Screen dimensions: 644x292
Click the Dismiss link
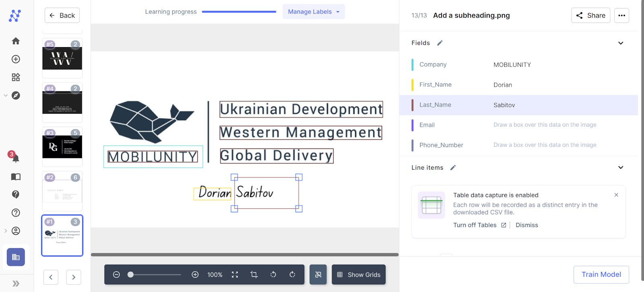tap(527, 225)
